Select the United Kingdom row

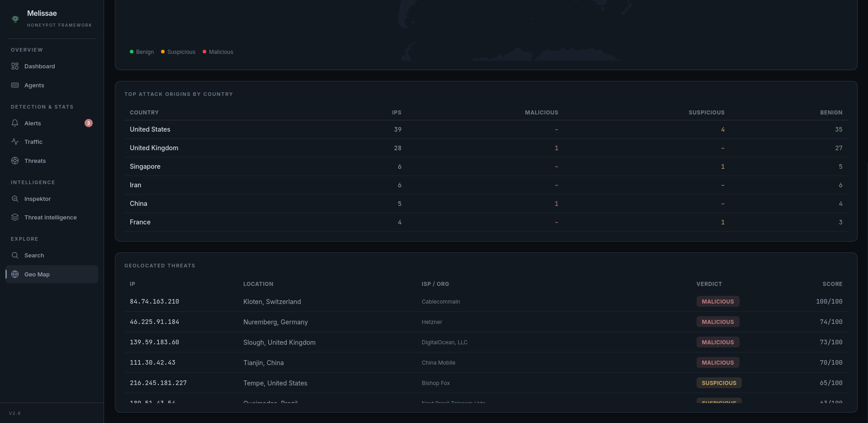[486, 148]
